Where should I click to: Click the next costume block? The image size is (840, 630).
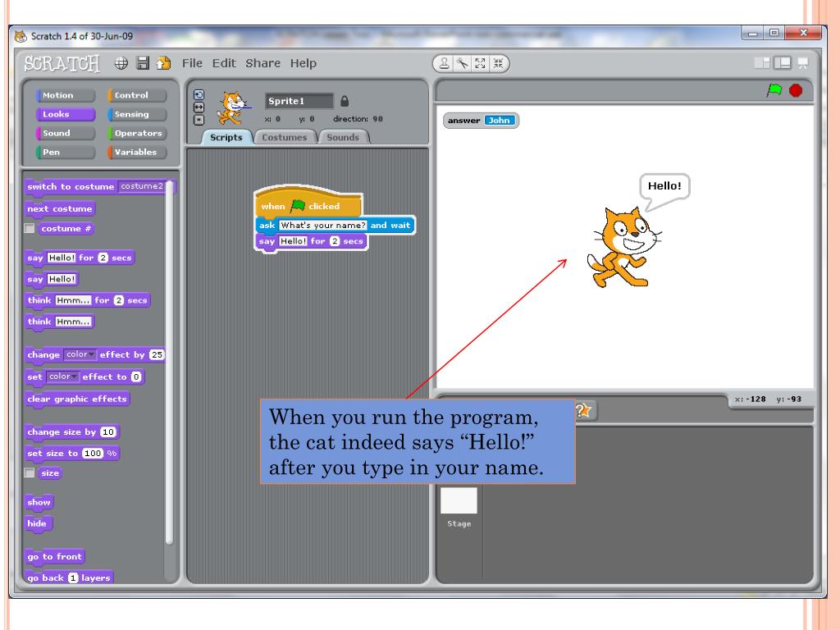point(60,208)
